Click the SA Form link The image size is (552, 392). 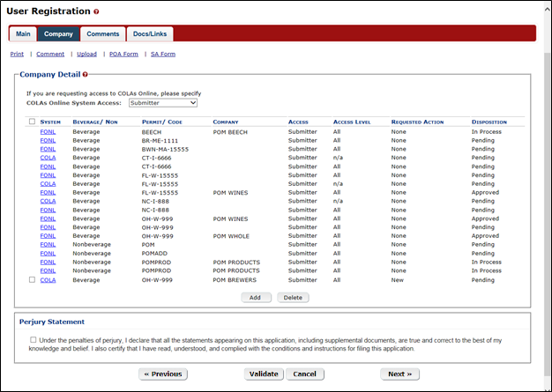click(162, 54)
